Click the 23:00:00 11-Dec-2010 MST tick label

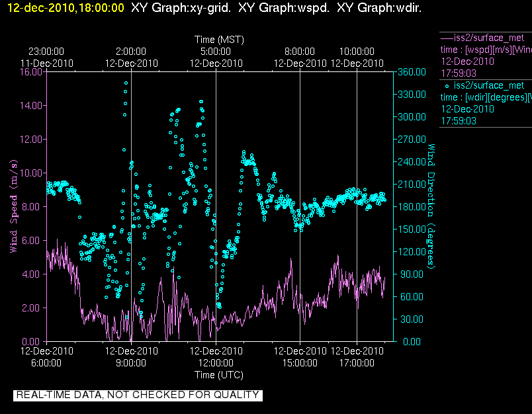pyautogui.click(x=46, y=58)
